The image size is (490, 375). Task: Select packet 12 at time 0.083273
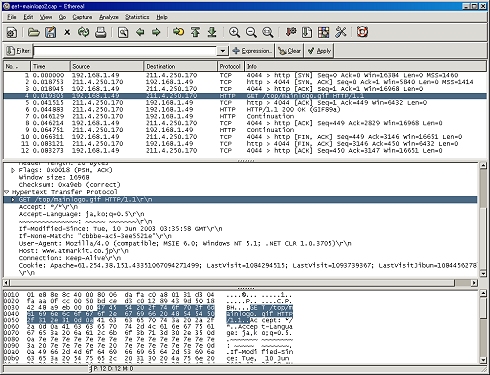click(x=245, y=151)
